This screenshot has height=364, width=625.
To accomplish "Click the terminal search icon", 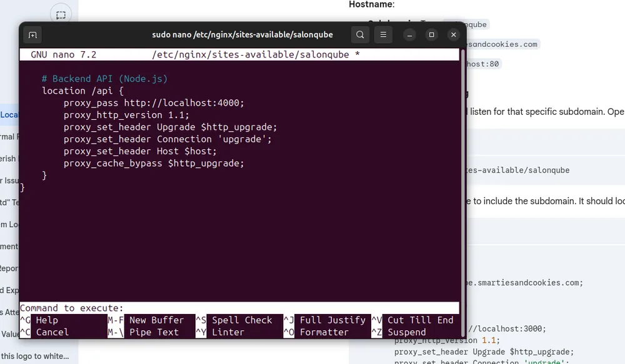I will [360, 34].
